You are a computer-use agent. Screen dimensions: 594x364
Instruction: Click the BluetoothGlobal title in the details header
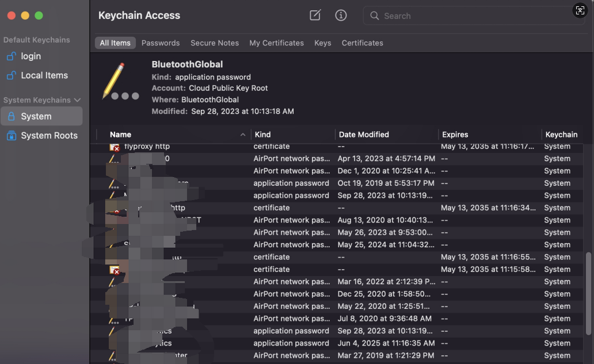pyautogui.click(x=187, y=64)
